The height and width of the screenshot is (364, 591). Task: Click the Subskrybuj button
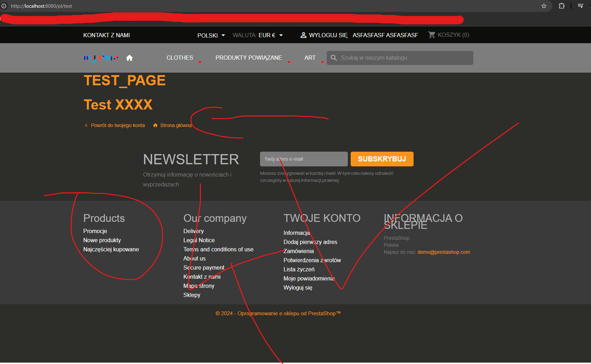point(382,159)
